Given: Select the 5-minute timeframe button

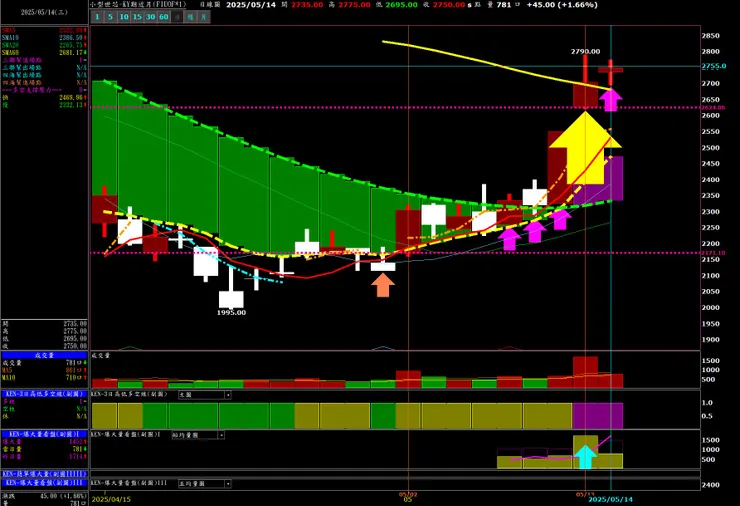Looking at the screenshot, I should 110,17.
